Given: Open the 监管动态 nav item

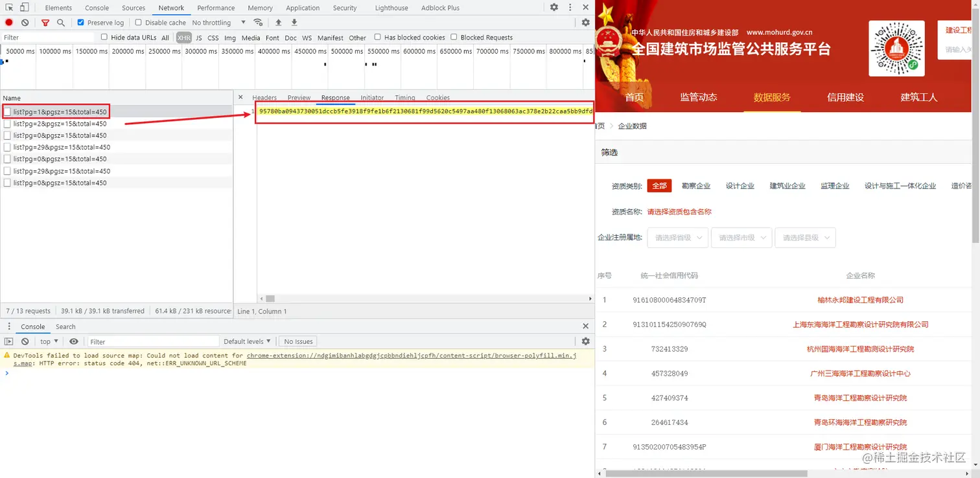Looking at the screenshot, I should pyautogui.click(x=699, y=97).
